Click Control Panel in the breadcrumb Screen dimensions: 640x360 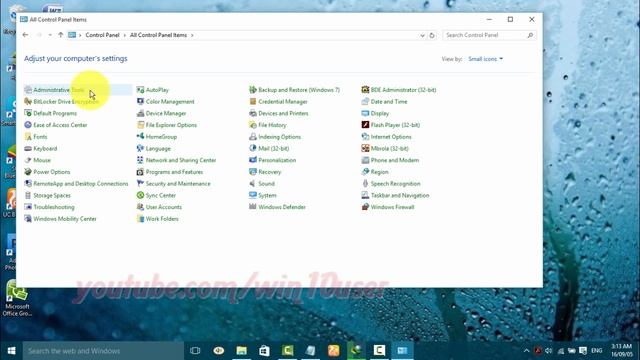click(x=102, y=35)
